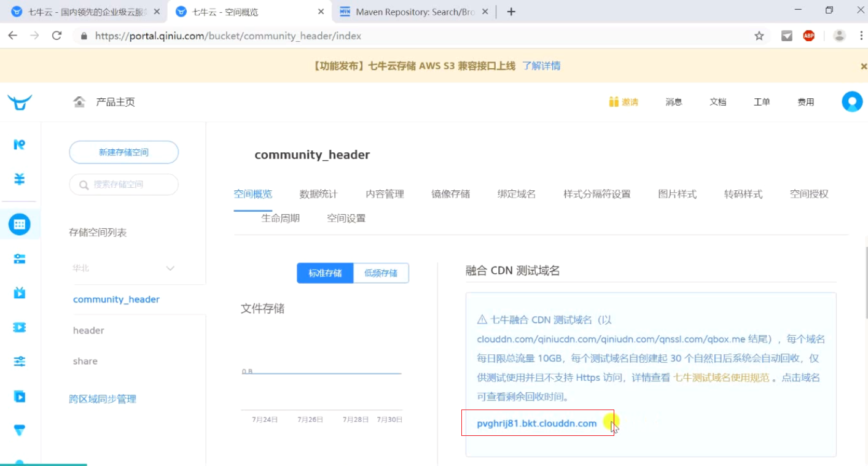Open the 图片样式 tab
Viewport: 868px width, 466px height.
677,194
